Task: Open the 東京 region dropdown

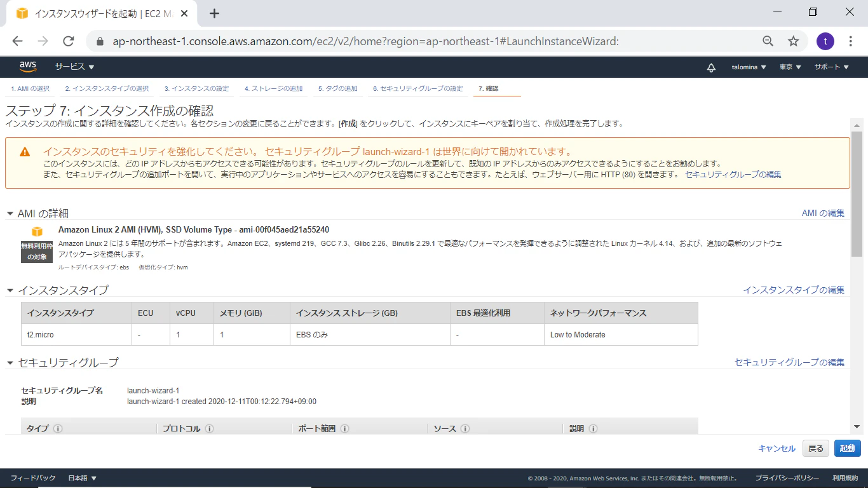Action: (x=790, y=67)
